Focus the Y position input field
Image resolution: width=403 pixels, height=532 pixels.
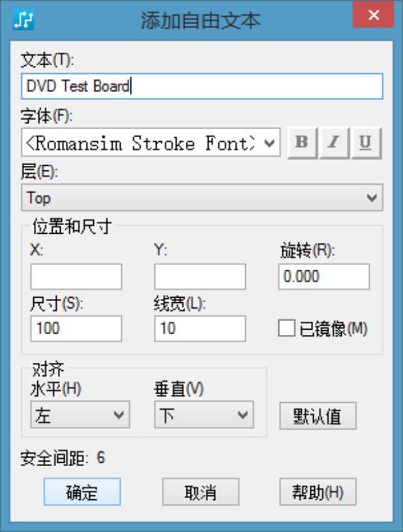click(200, 276)
